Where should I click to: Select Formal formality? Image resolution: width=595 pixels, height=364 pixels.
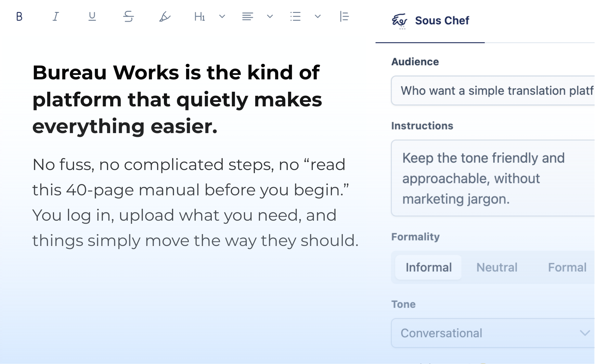coord(567,268)
